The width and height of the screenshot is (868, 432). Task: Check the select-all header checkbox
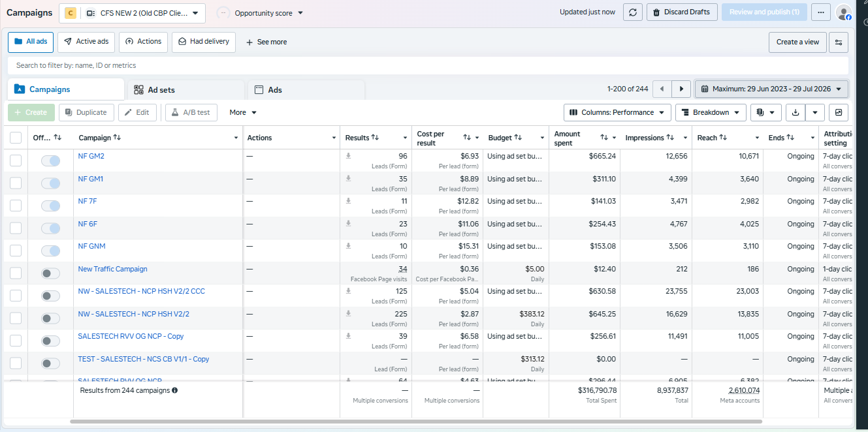pyautogui.click(x=16, y=138)
